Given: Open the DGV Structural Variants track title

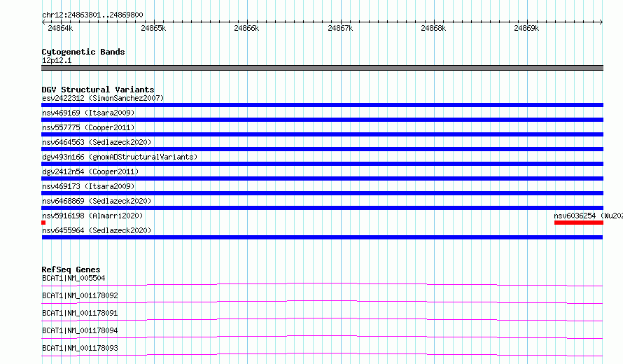Looking at the screenshot, I should (x=98, y=90).
